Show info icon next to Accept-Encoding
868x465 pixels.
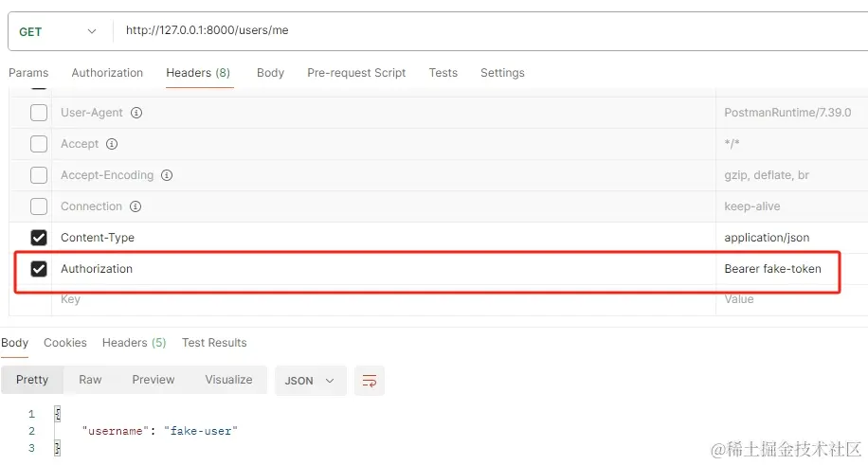click(x=167, y=175)
